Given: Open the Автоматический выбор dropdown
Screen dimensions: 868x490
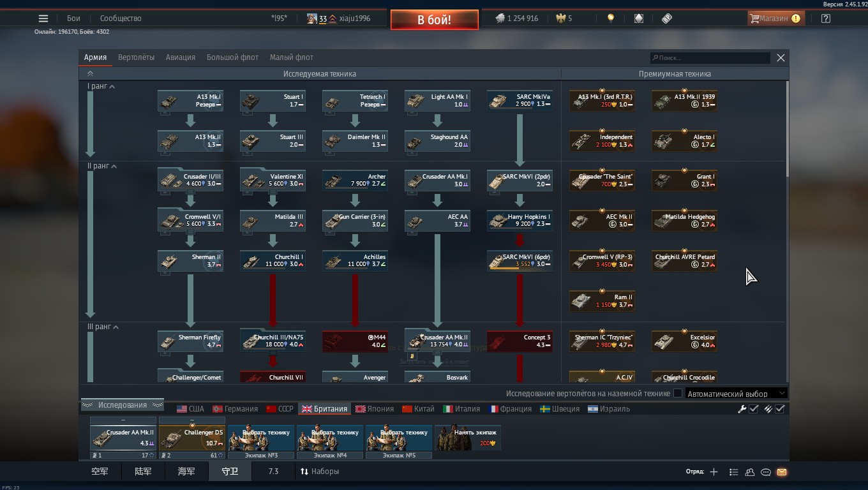Looking at the screenshot, I should click(737, 394).
